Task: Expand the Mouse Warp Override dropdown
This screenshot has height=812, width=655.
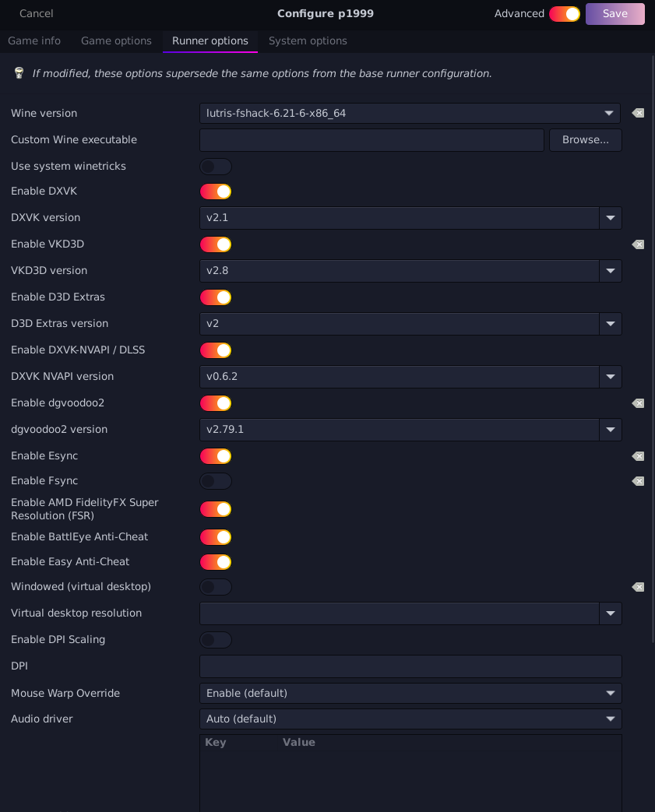Action: click(x=410, y=693)
